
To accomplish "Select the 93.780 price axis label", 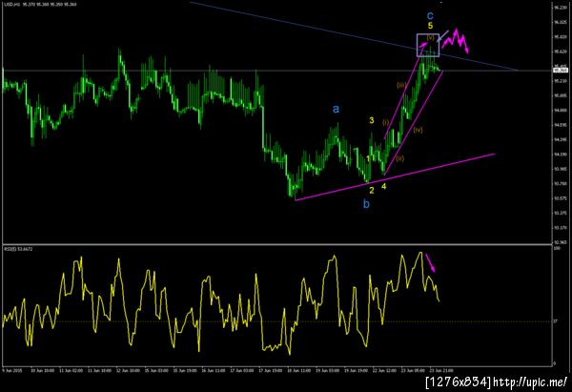I will [x=561, y=183].
